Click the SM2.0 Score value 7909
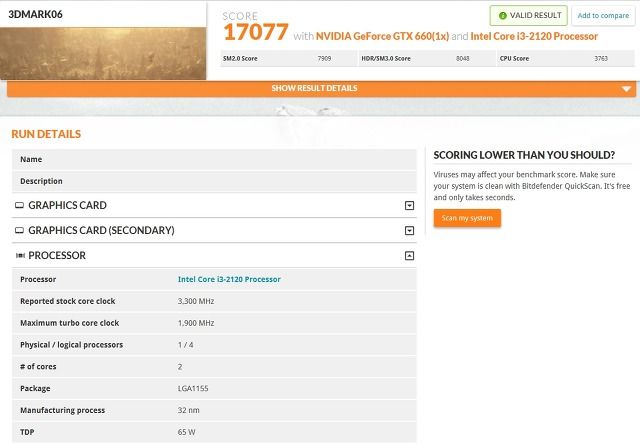 (x=324, y=58)
